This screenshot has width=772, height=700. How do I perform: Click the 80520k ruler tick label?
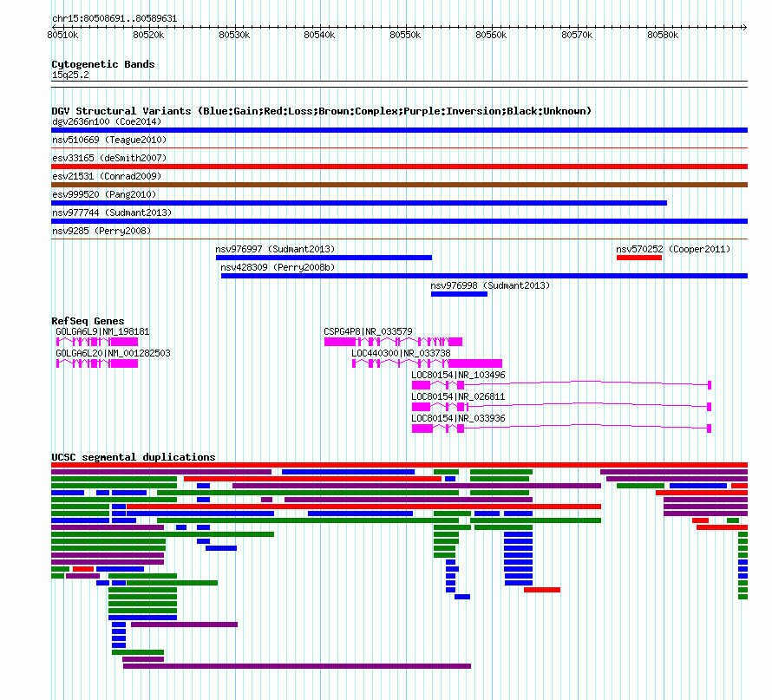(148, 35)
